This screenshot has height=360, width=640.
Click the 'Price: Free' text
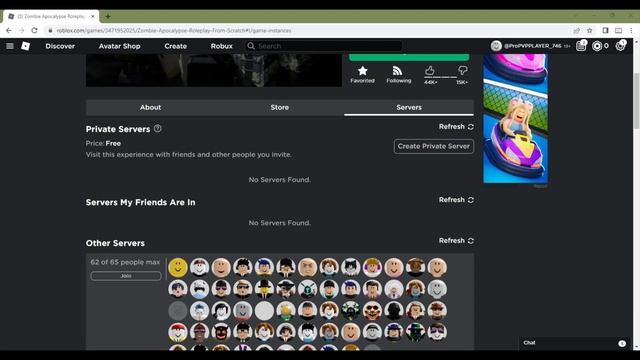(103, 143)
